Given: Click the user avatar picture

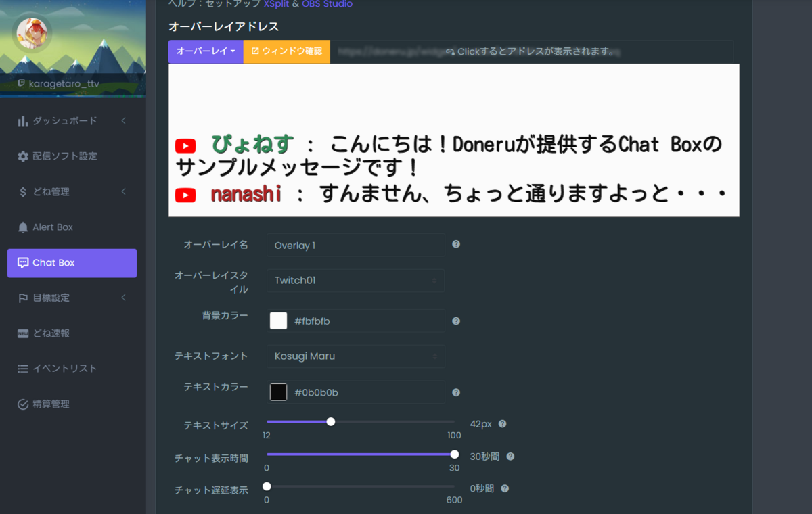Looking at the screenshot, I should coord(31,33).
